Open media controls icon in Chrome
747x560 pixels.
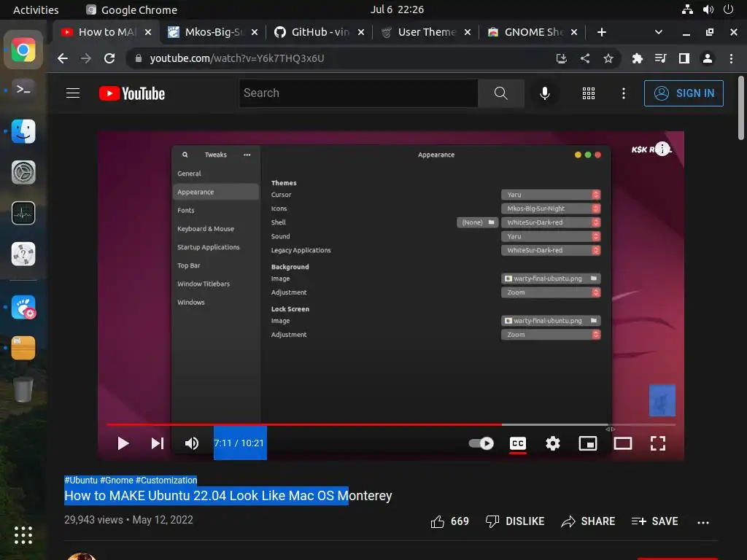660,58
